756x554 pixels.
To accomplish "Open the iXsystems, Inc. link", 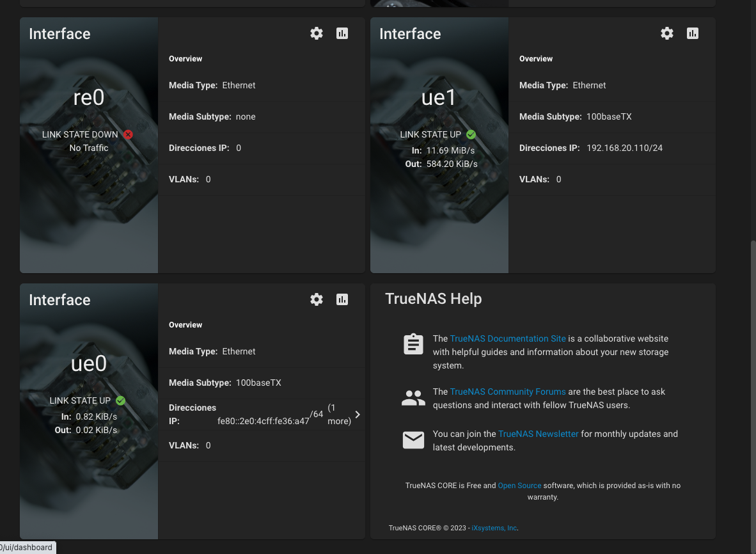I will pyautogui.click(x=494, y=528).
